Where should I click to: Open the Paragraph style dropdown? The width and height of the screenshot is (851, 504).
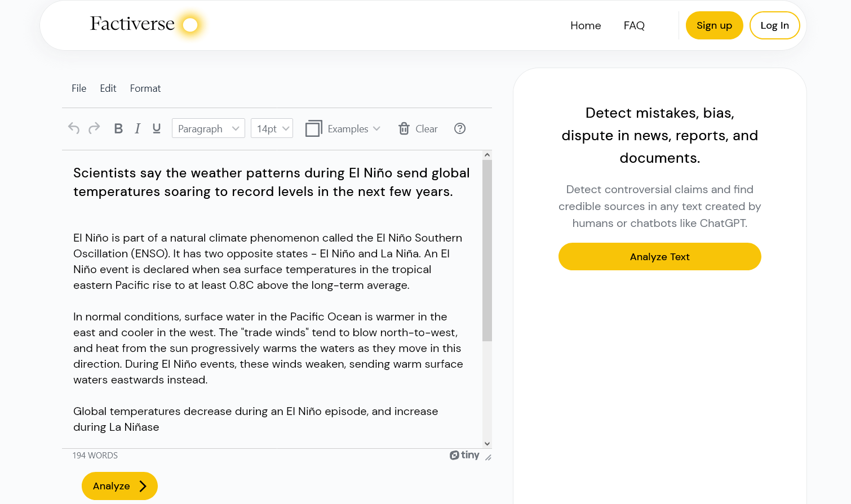click(x=208, y=128)
